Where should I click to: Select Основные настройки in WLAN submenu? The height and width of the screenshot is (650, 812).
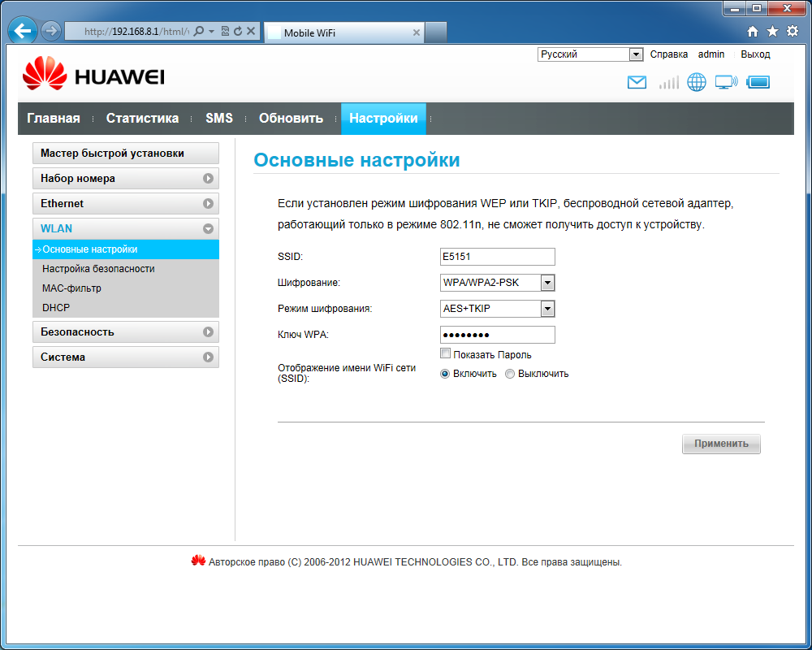(125, 249)
